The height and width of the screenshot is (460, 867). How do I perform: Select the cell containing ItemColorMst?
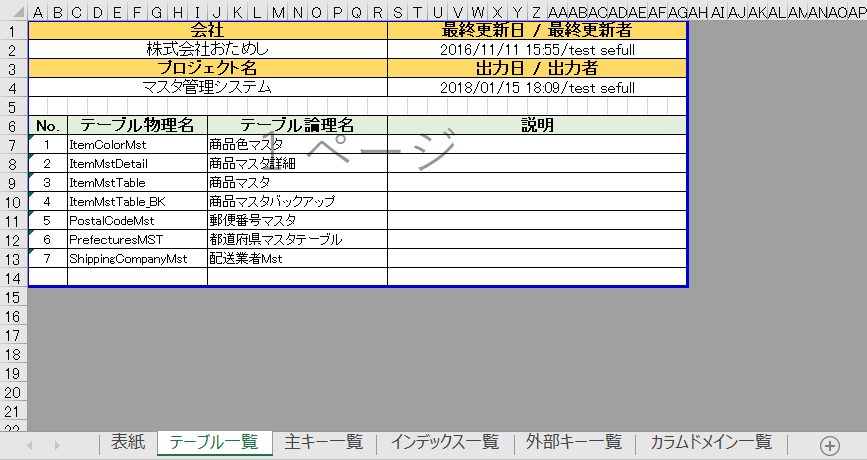click(137, 145)
